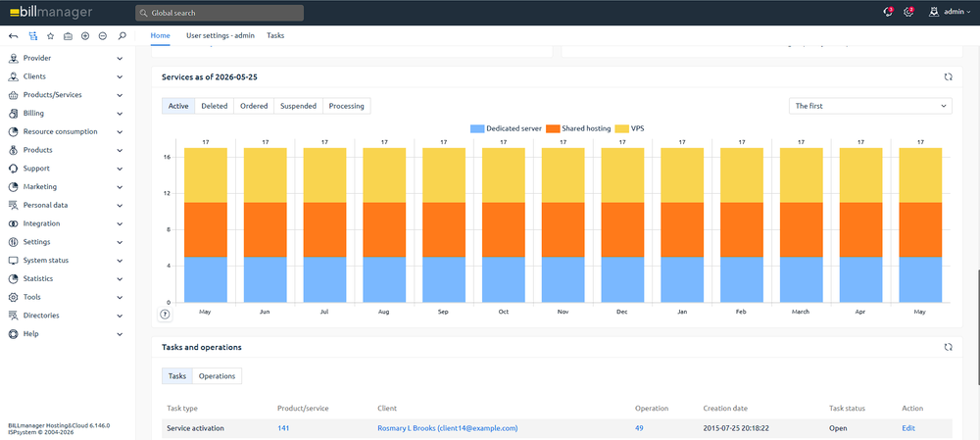Click the Clients menu icon
This screenshot has width=980, height=440.
pyautogui.click(x=13, y=76)
